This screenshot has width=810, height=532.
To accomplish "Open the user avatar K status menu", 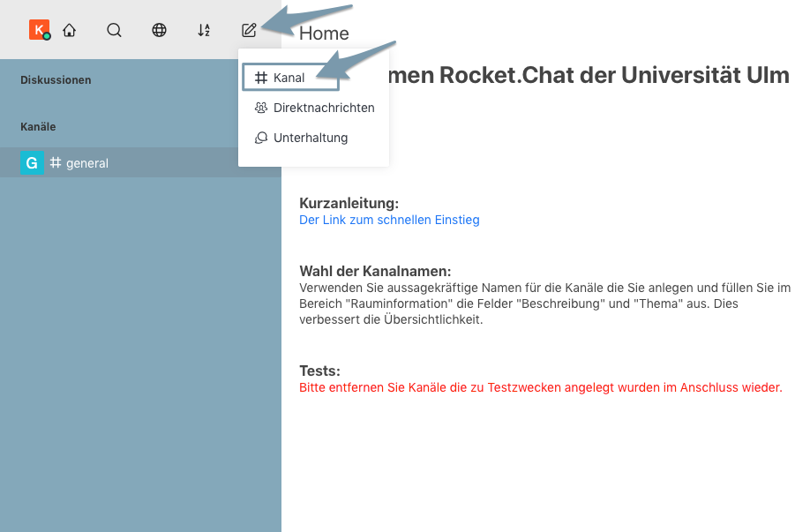I will tap(39, 30).
